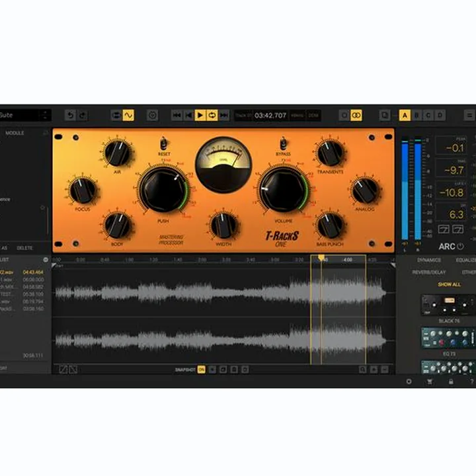Jump to previous track in transport

(x=177, y=115)
